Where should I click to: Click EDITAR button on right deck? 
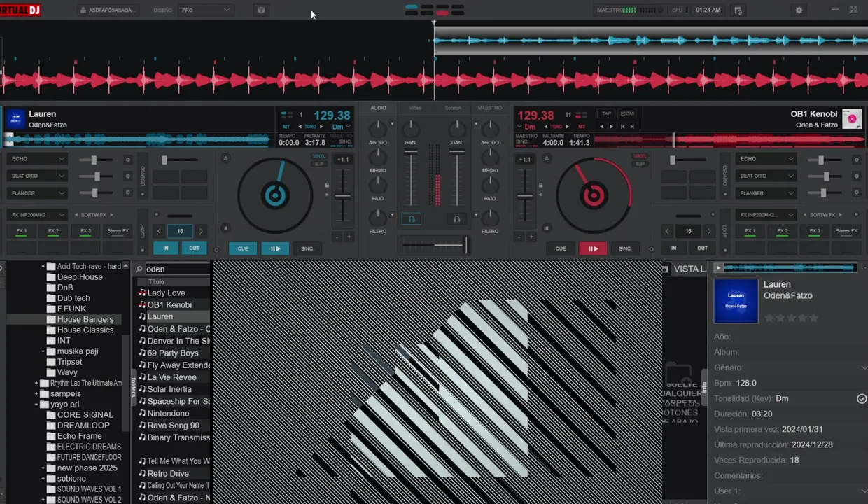[x=627, y=113]
